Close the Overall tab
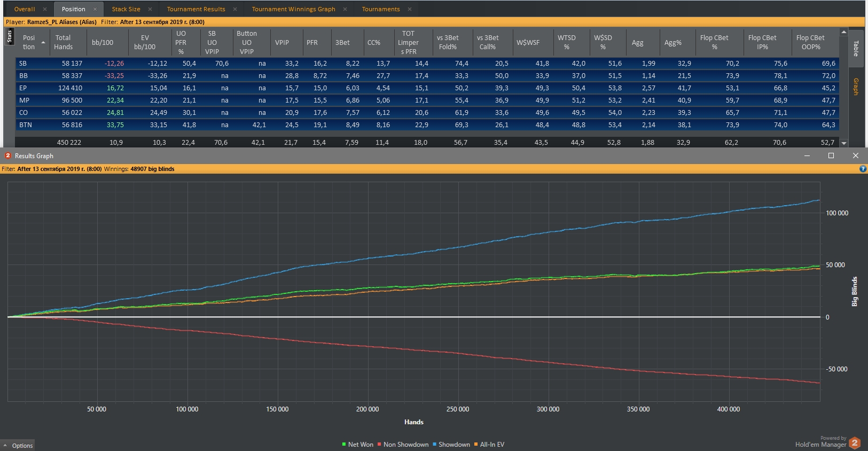 [x=45, y=9]
